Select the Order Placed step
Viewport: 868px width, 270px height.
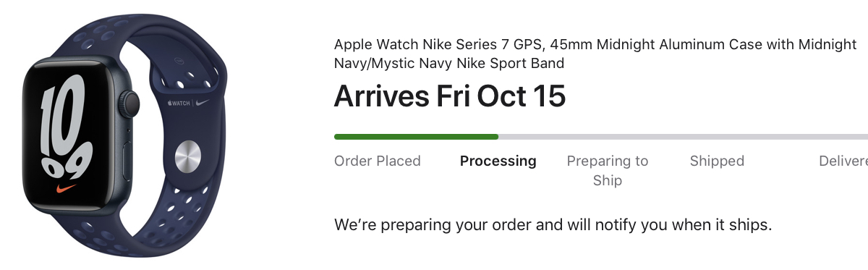coord(378,161)
